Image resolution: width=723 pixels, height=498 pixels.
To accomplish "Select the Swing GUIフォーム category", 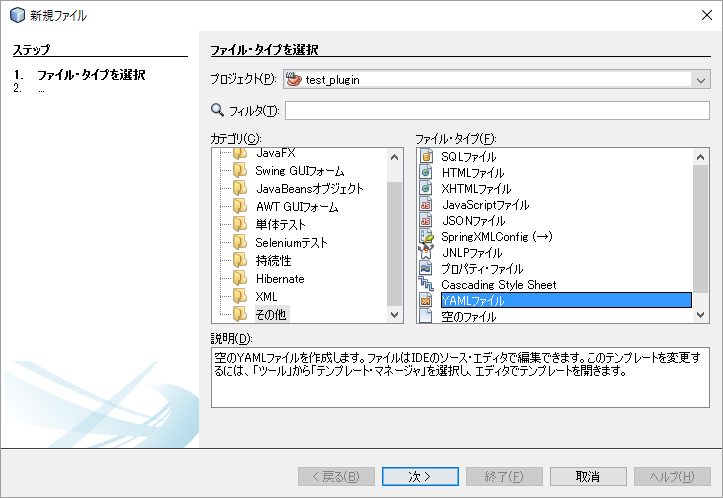I will (x=300, y=171).
